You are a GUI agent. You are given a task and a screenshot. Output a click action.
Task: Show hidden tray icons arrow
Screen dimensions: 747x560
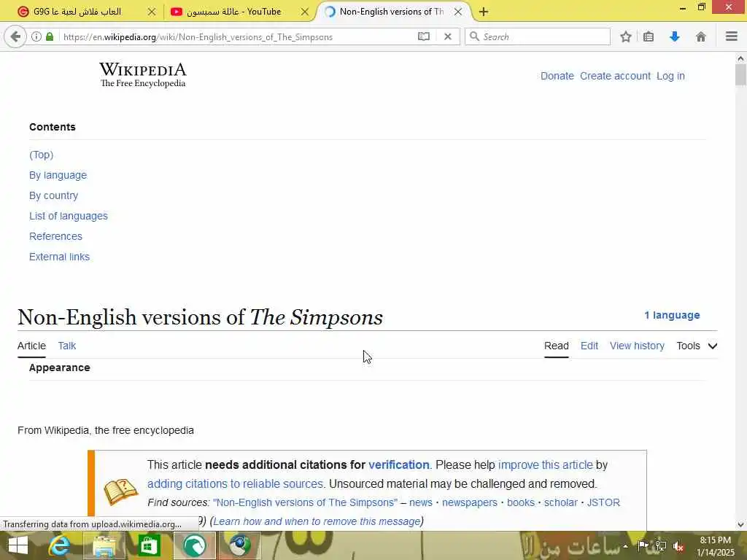[x=625, y=546]
